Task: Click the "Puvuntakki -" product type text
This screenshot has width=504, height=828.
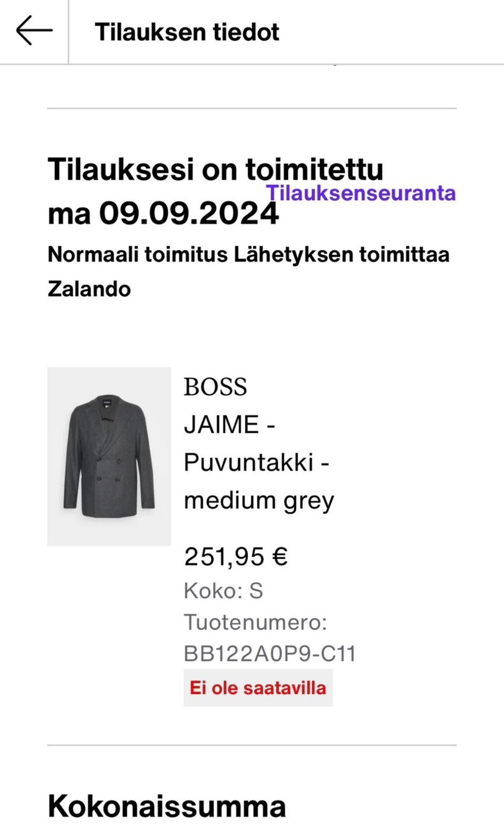Action: (256, 463)
